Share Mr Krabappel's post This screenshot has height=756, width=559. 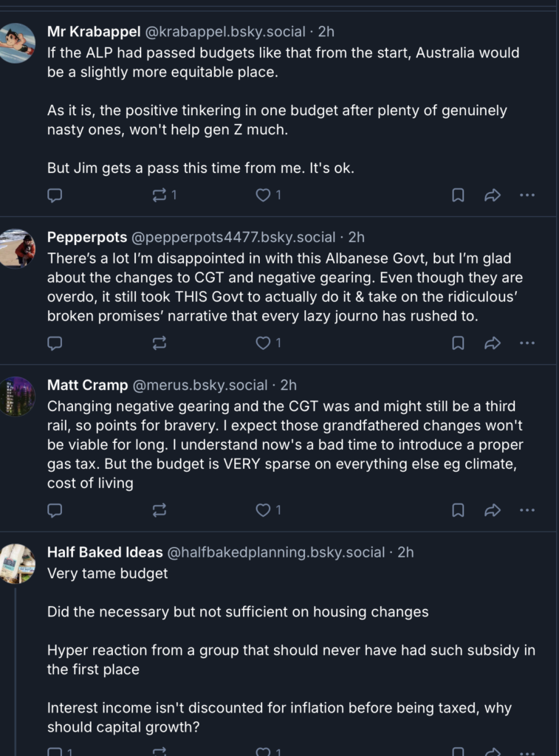click(x=493, y=195)
